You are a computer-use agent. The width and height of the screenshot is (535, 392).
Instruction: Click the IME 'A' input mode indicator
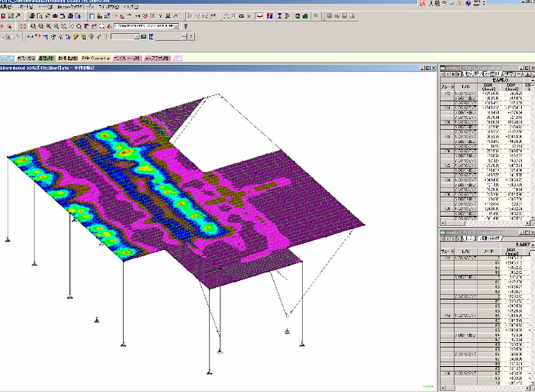(x=431, y=3)
